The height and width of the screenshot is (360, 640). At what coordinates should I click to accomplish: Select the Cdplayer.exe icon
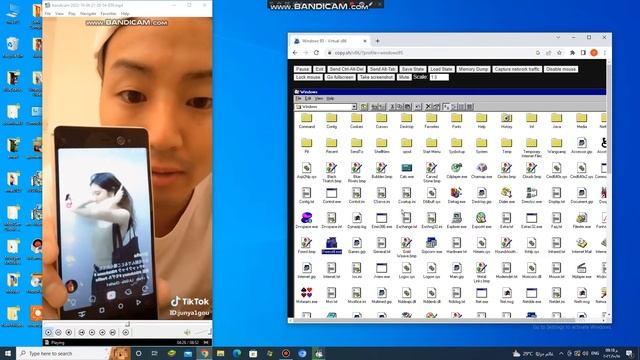(x=456, y=170)
